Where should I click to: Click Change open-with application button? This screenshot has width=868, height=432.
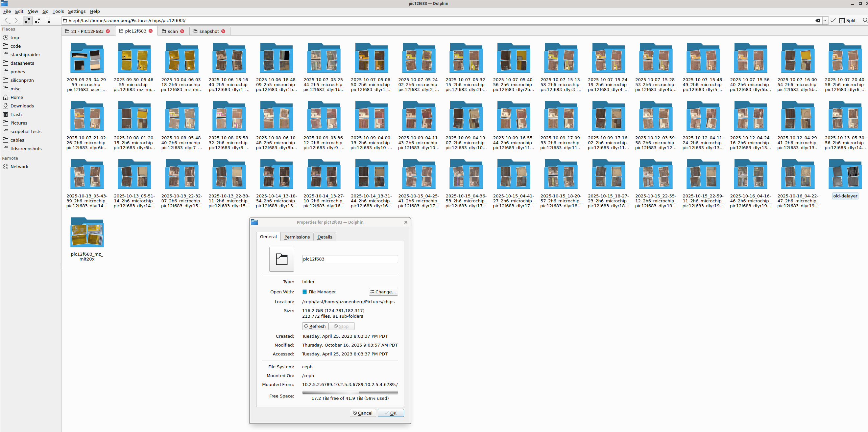pyautogui.click(x=383, y=292)
